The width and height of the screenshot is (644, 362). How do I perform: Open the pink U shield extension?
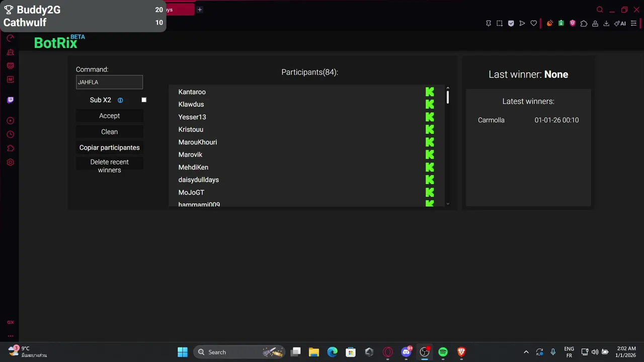tap(573, 23)
